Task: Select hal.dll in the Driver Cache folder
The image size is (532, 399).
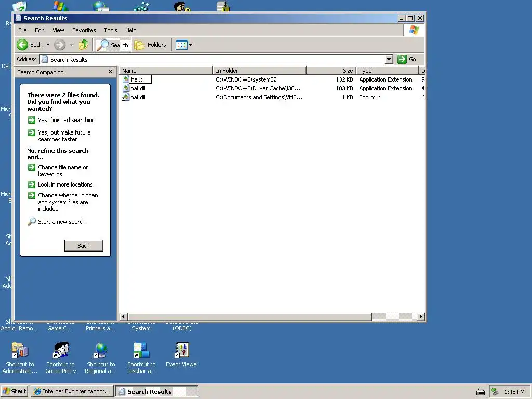Action: pos(138,88)
